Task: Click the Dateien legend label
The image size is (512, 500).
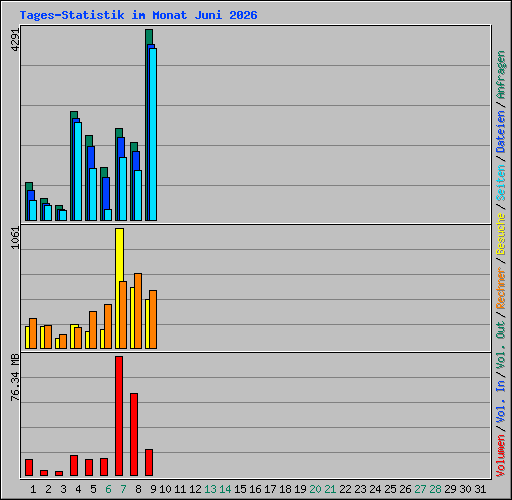Action: pos(501,132)
